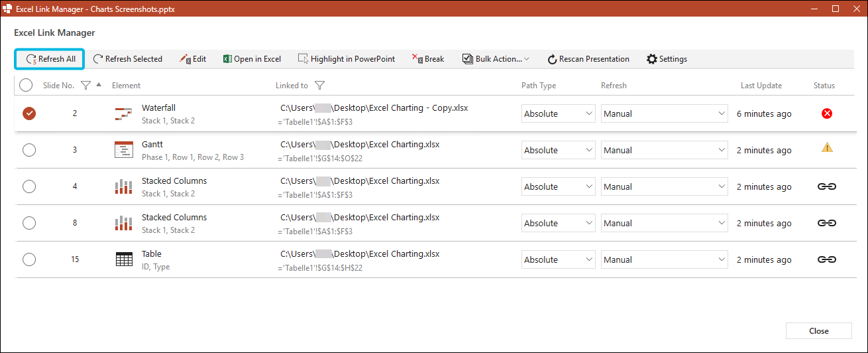Open Refresh mode dropdown for slide 8 row
Viewport: 868px width, 353px height.
[x=665, y=223]
